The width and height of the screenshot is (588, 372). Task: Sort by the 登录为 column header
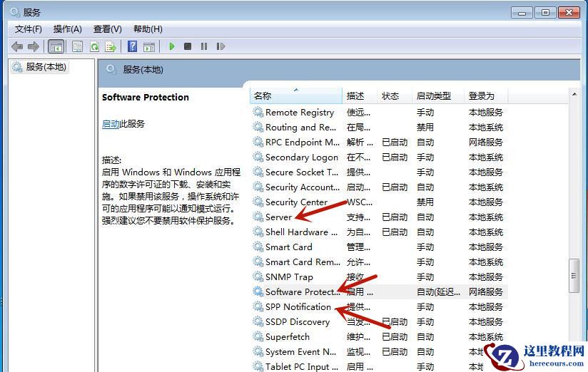[x=486, y=96]
